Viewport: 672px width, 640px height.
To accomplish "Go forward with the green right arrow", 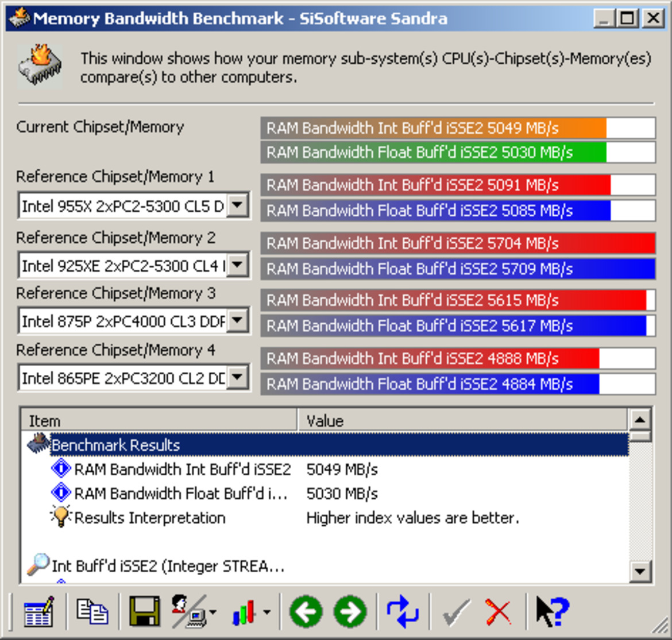I will pos(350,612).
